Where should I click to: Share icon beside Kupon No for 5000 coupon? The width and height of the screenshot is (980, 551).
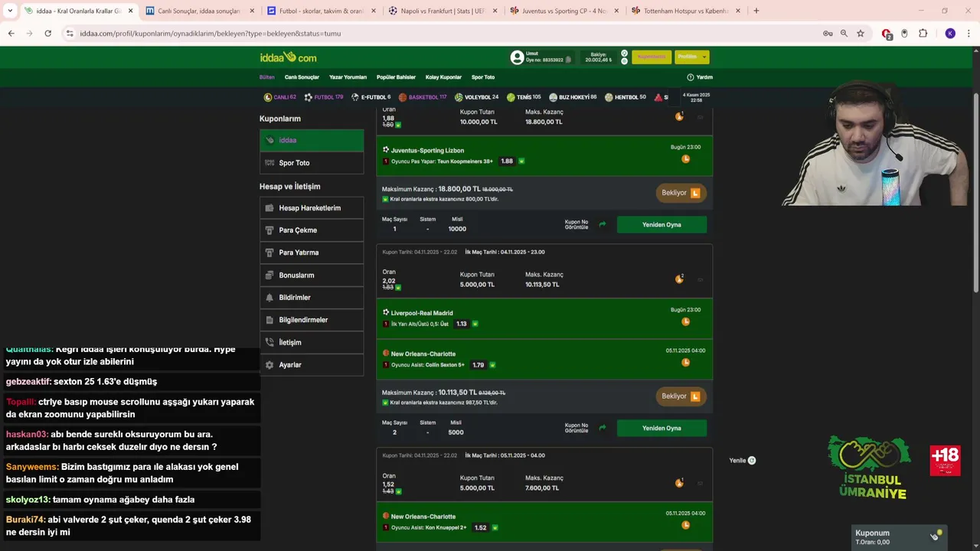pyautogui.click(x=603, y=428)
